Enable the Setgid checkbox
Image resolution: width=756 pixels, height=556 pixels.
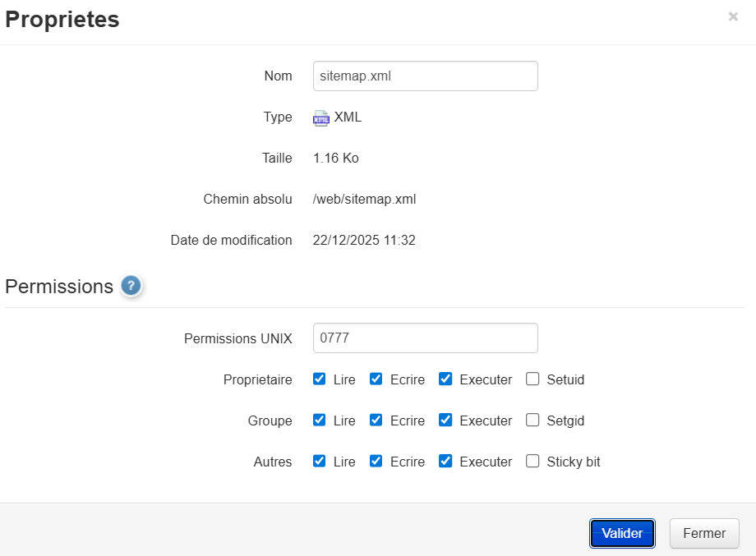[x=532, y=420]
